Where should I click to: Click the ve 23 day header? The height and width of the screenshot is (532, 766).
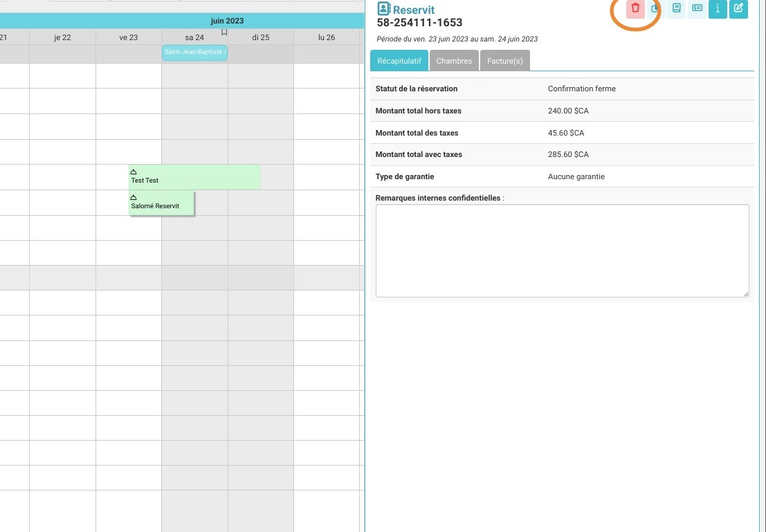(x=129, y=37)
